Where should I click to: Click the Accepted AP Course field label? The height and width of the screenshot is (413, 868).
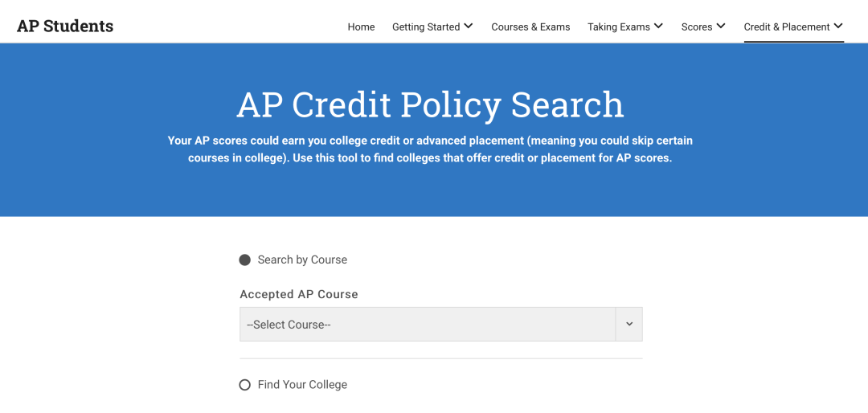[x=299, y=295]
